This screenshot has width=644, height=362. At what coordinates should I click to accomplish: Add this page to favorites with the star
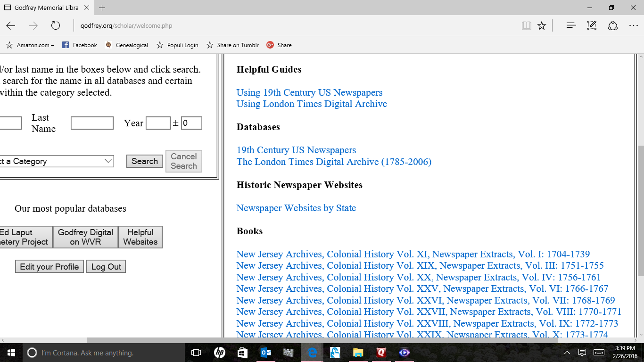click(x=542, y=25)
